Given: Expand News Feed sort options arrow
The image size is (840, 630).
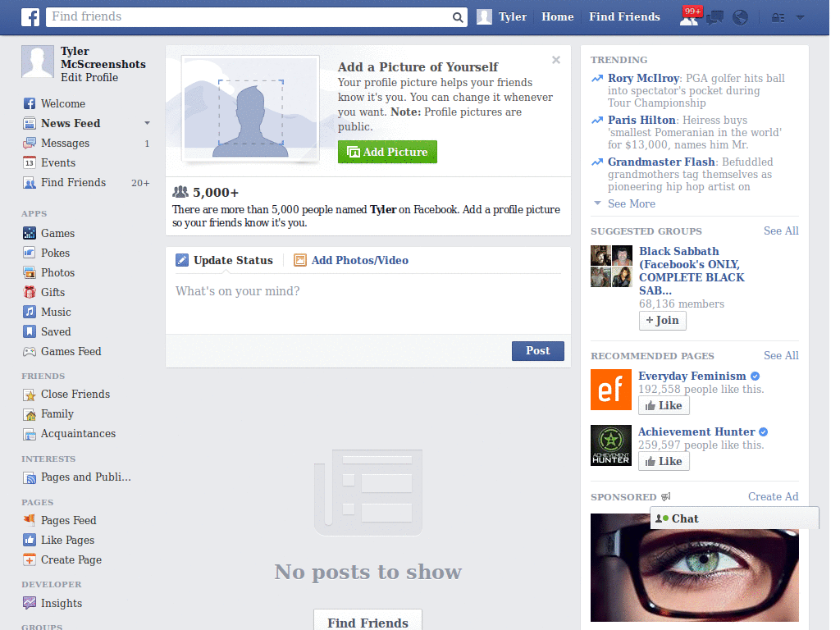Looking at the screenshot, I should 147,123.
